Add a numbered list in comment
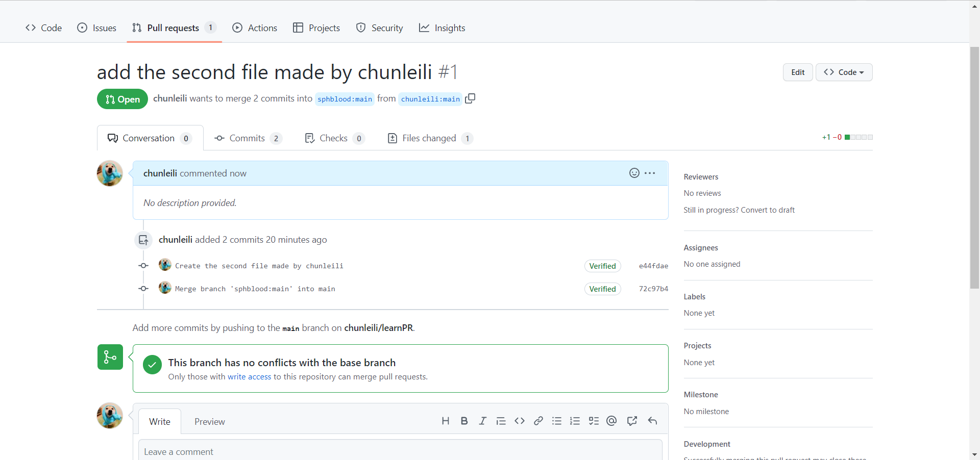Image resolution: width=980 pixels, height=460 pixels. 575,421
